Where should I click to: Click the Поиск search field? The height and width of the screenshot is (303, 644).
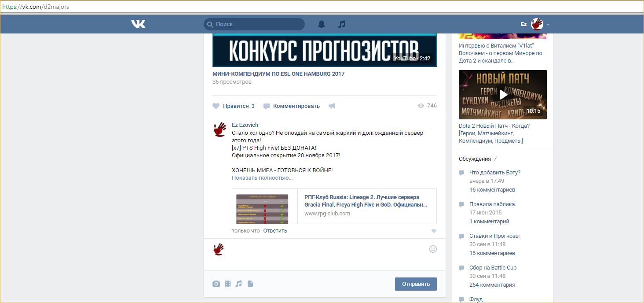pyautogui.click(x=254, y=24)
